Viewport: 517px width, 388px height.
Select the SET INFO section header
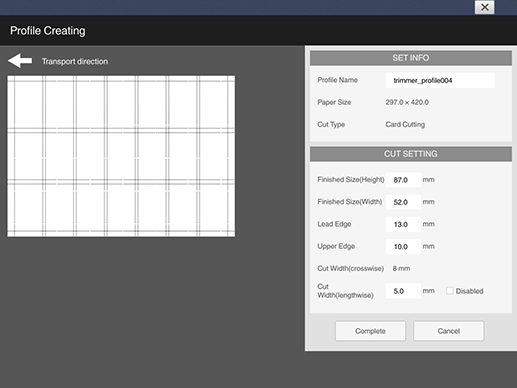pos(411,58)
